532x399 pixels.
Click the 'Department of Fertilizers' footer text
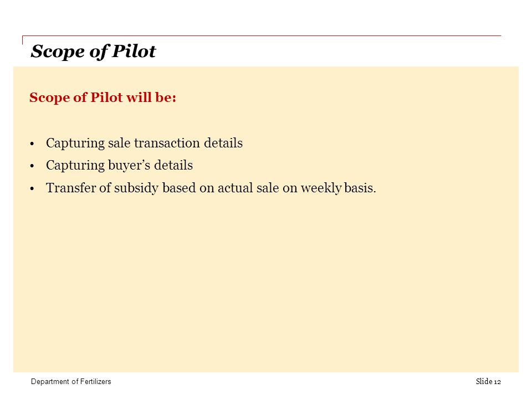71,382
